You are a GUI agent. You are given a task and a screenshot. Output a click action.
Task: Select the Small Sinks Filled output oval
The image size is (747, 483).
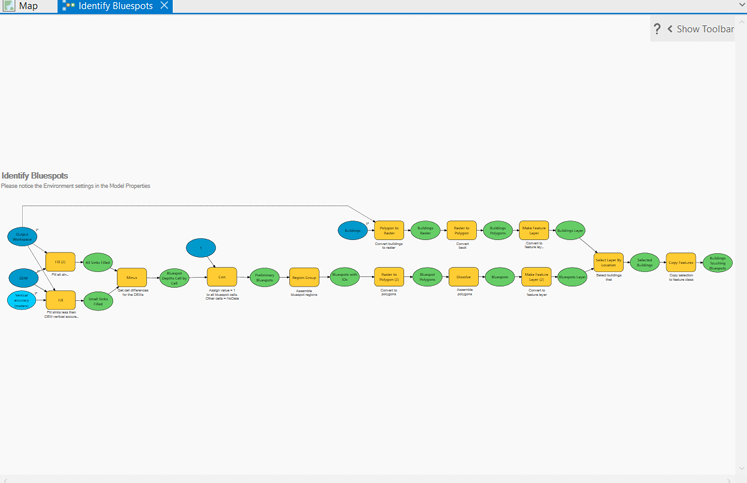click(98, 301)
